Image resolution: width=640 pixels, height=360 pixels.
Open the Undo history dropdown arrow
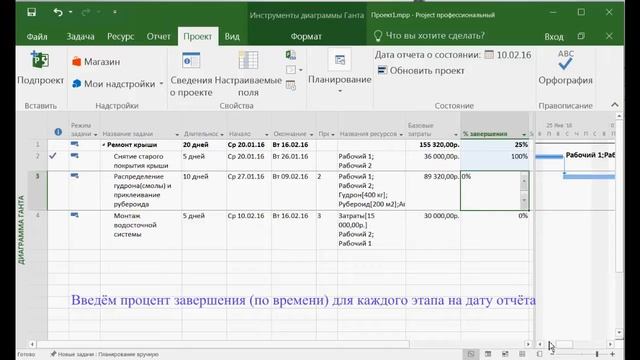click(x=71, y=12)
